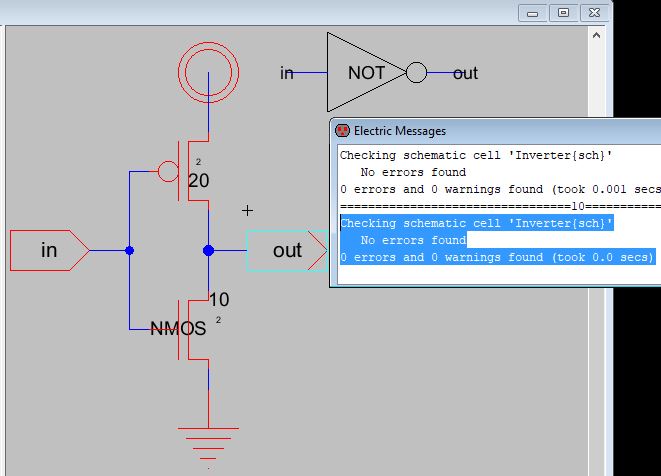
Task: Click the input wire junction dot
Action: click(129, 250)
